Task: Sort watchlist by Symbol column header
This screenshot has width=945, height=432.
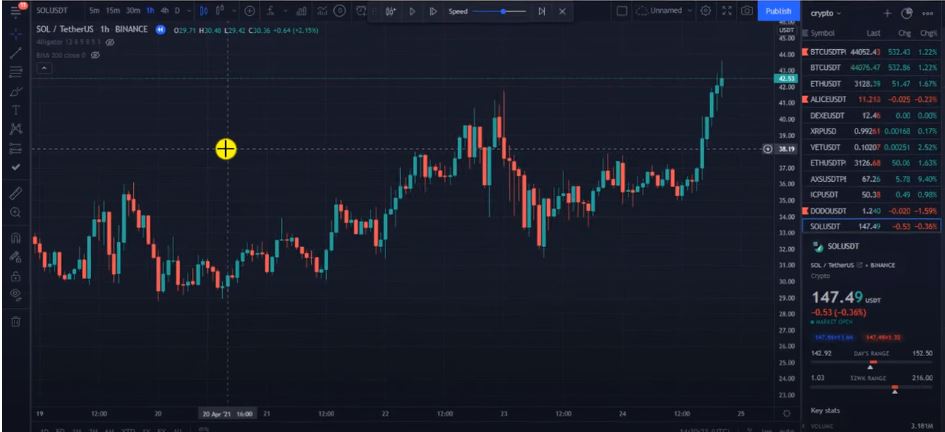Action: [x=823, y=34]
